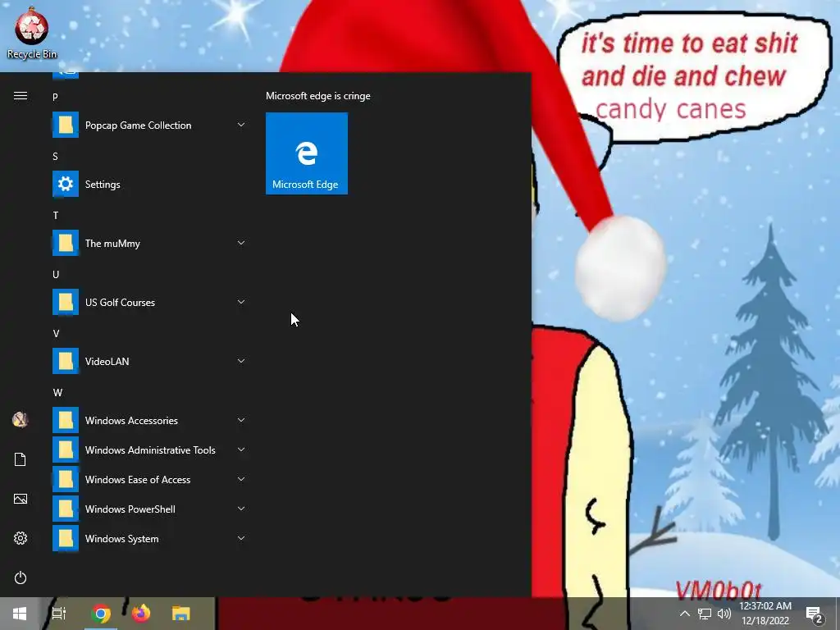Image resolution: width=840 pixels, height=630 pixels.
Task: Click the 'Popcap Game Collection' label
Action: point(138,126)
